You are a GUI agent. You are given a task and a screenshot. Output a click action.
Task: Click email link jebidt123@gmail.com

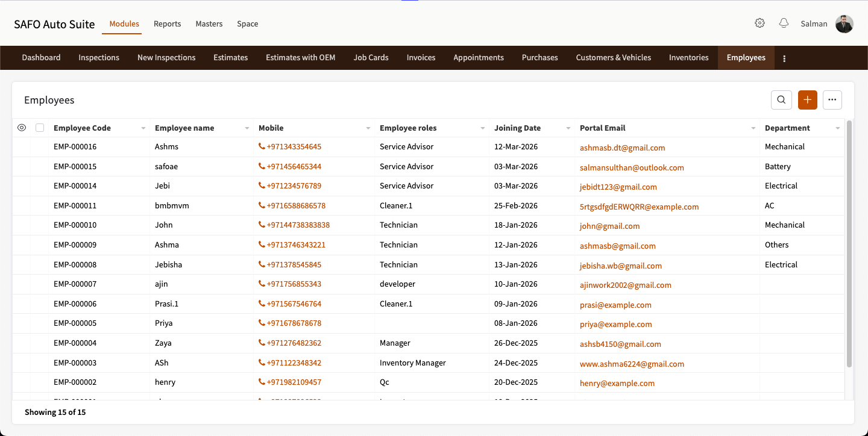point(618,187)
